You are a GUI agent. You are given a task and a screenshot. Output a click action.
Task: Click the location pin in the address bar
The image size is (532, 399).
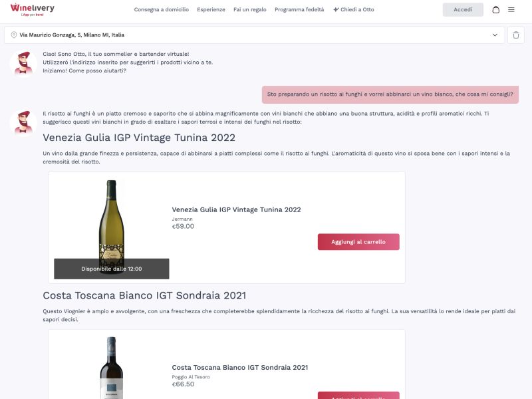[13, 33]
